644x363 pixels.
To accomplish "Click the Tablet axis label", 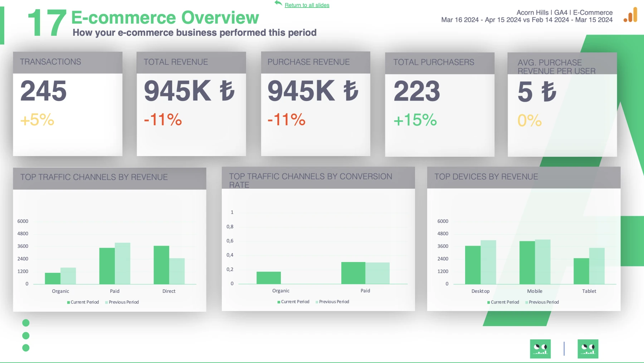I will (589, 291).
